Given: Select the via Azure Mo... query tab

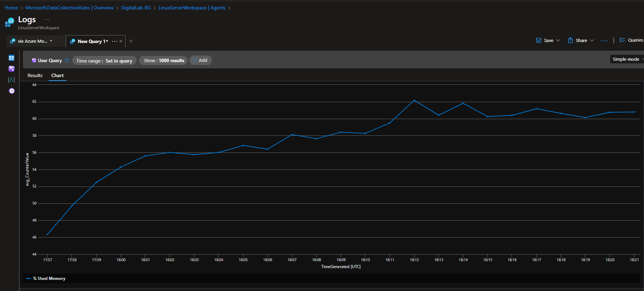Looking at the screenshot, I should click(x=32, y=41).
